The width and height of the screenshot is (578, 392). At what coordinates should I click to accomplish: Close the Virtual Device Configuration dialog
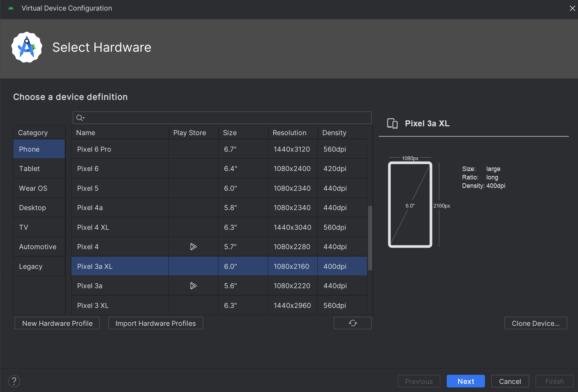[572, 8]
